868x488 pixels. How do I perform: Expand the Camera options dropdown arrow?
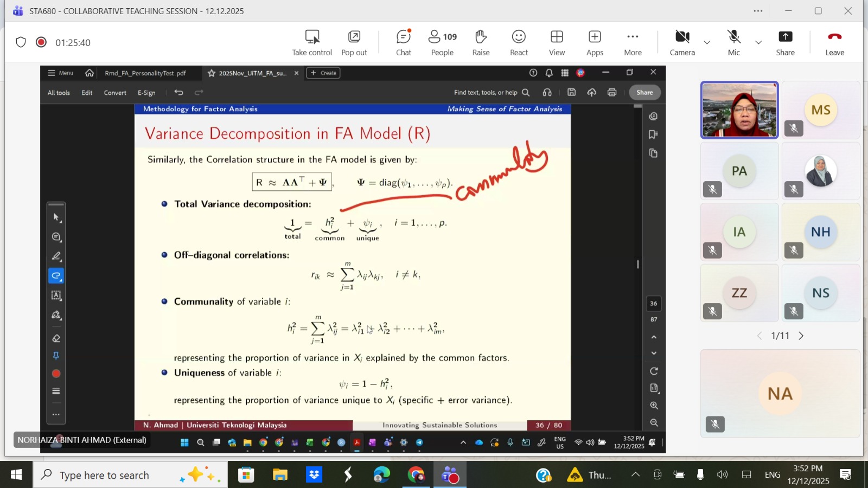click(707, 42)
